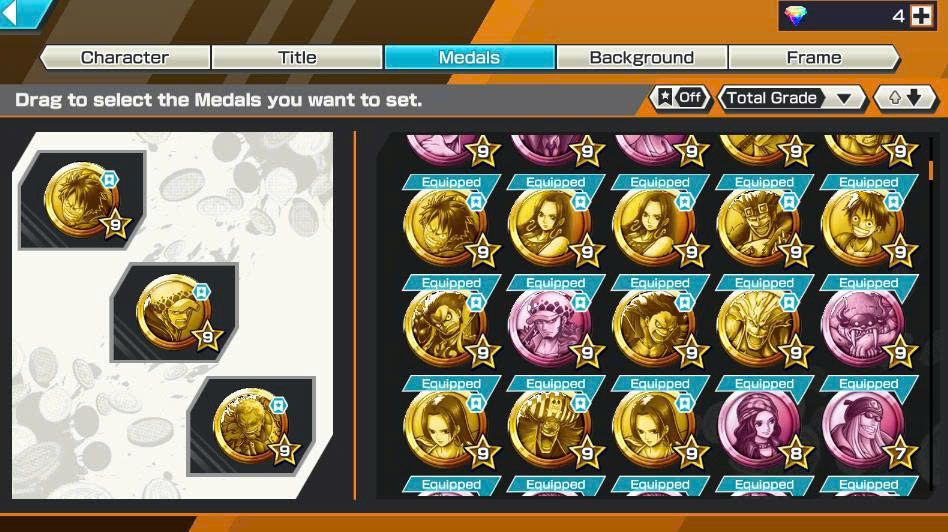Toggle bookmark on gold smiling Luffy medal
This screenshot has height=532, width=948.
coord(892,203)
